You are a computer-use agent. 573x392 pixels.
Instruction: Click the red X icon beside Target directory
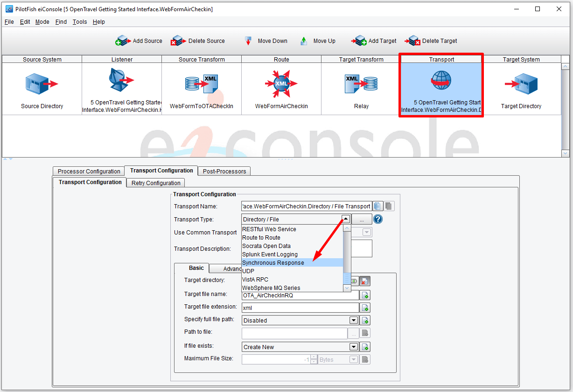coord(365,281)
